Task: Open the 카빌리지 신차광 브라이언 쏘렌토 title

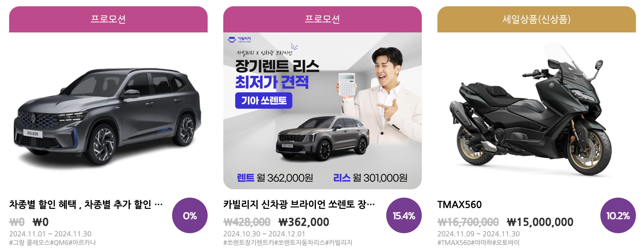Action: 299,204
